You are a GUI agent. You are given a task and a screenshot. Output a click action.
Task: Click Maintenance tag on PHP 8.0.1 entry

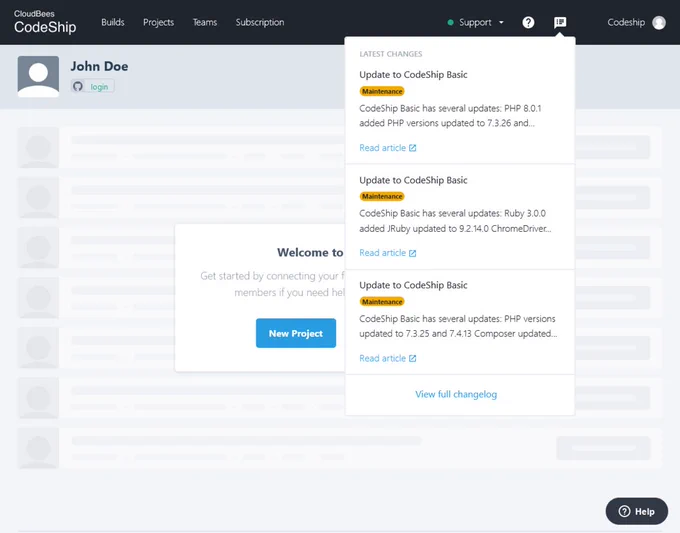coord(382,91)
